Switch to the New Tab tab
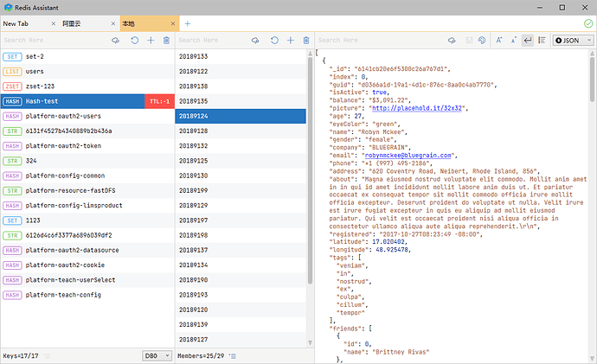 coord(17,23)
